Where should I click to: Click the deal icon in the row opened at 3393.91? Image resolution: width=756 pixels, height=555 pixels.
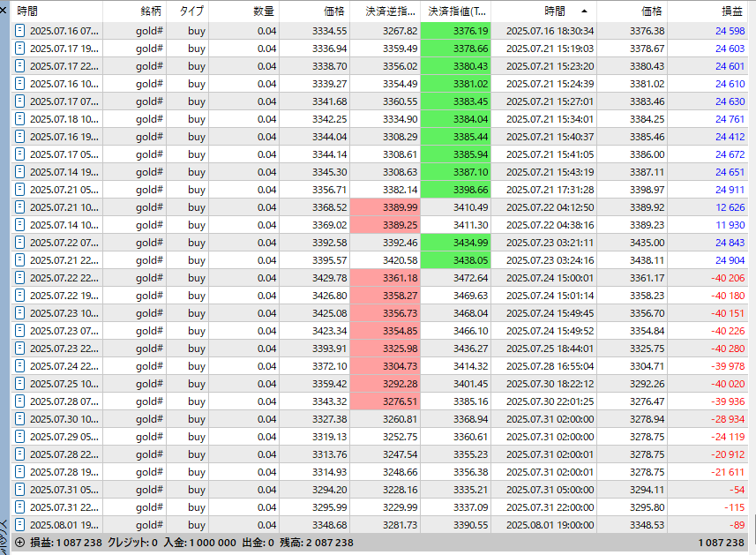coord(19,349)
